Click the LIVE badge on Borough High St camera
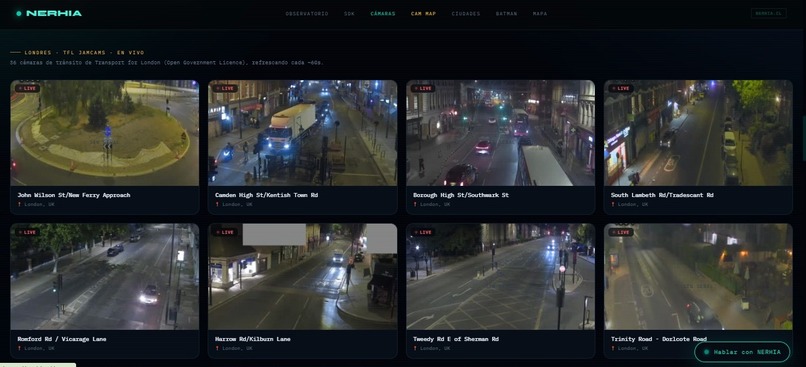Viewport: 806px width, 367px height. tap(423, 88)
